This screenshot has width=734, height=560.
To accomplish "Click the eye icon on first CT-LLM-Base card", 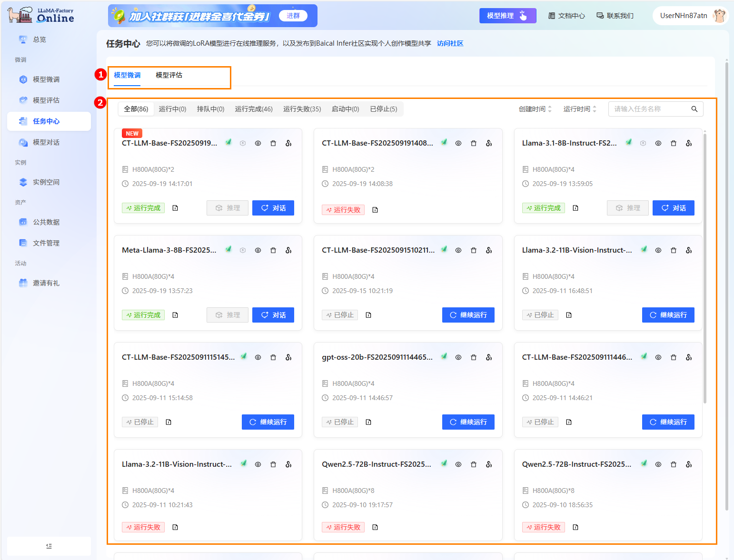I will pyautogui.click(x=258, y=143).
